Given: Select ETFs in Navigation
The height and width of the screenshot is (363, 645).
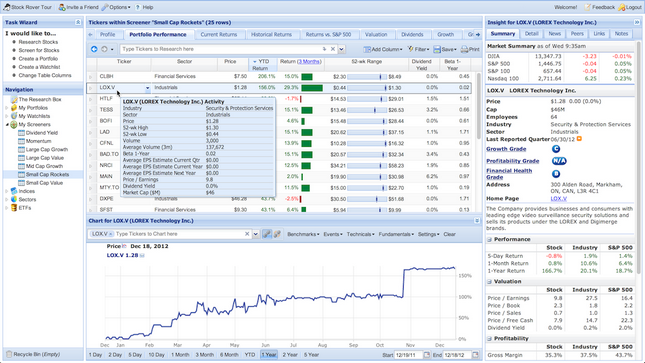Looking at the screenshot, I should click(x=25, y=208).
